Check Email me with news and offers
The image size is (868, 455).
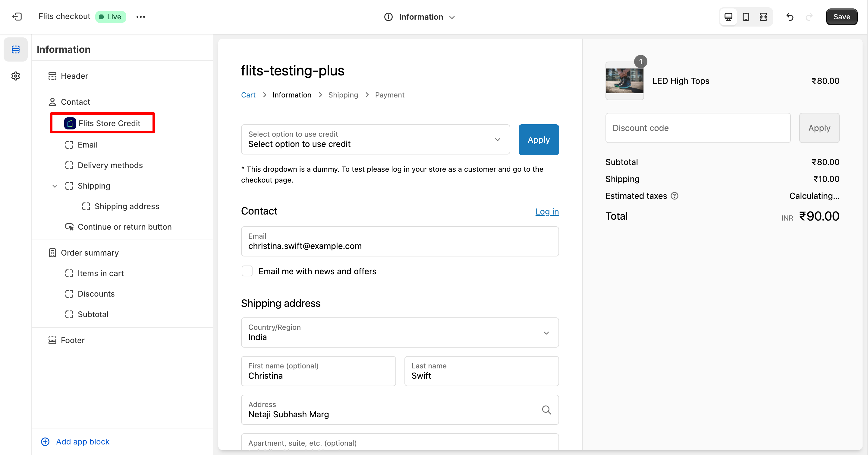(x=247, y=271)
